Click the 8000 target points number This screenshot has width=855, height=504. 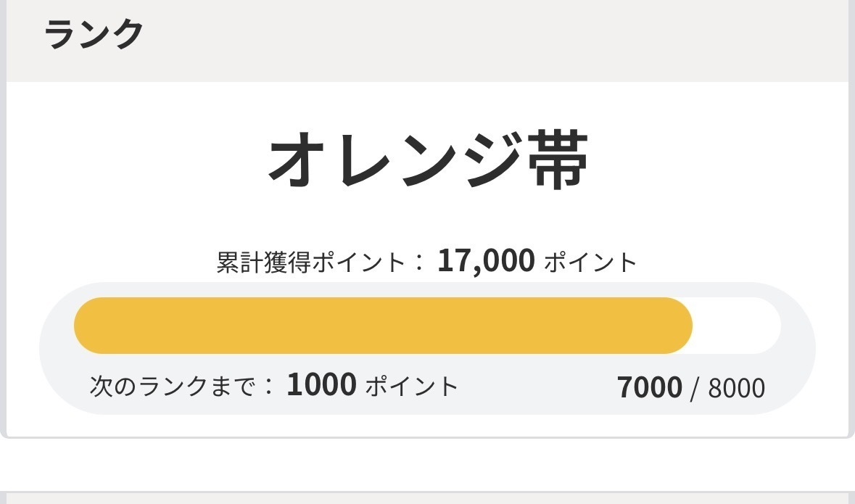pyautogui.click(x=737, y=389)
